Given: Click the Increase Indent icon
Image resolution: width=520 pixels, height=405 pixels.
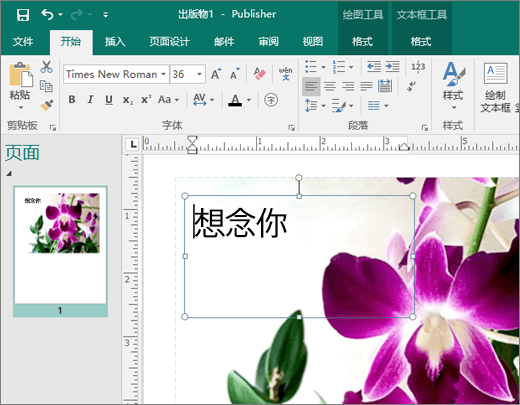Looking at the screenshot, I should point(392,67).
